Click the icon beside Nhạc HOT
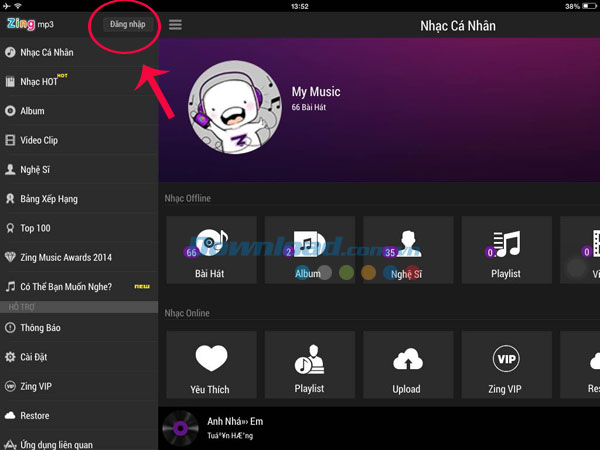Screen dimensions: 600x450 click(x=10, y=82)
